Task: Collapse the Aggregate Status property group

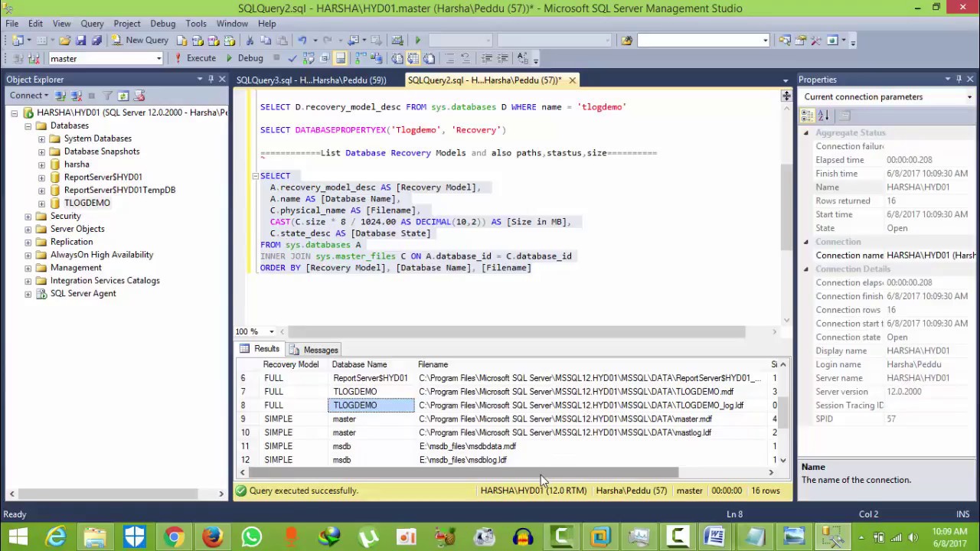Action: (x=805, y=133)
